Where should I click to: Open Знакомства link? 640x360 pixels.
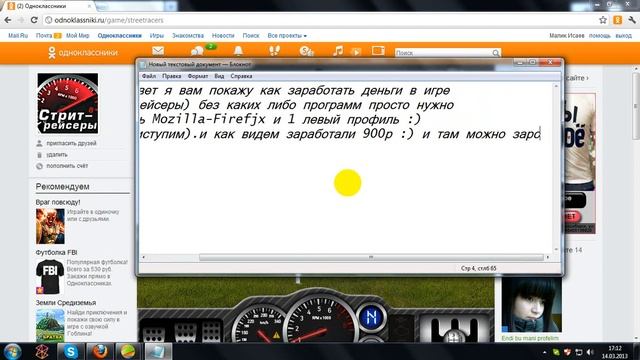tap(188, 36)
